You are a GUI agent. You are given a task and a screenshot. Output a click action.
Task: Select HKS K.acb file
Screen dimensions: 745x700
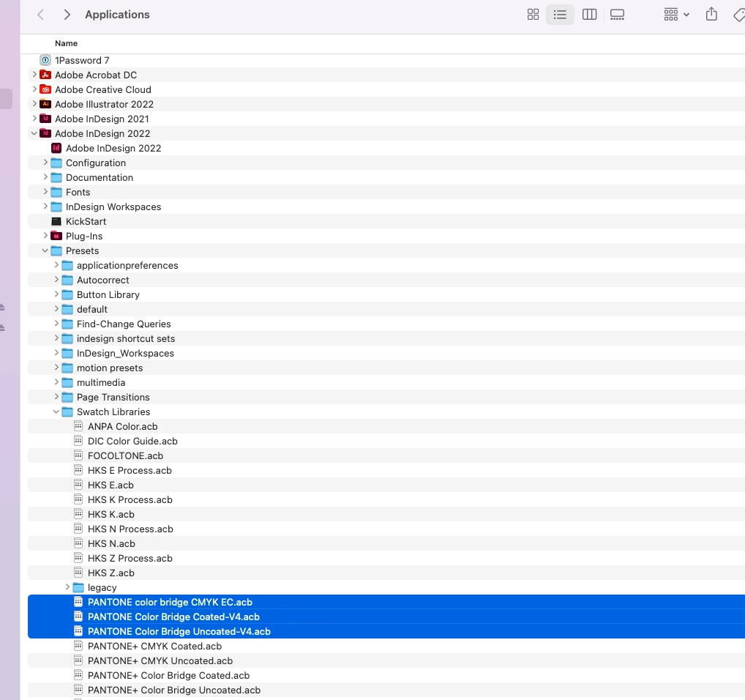pos(386,514)
